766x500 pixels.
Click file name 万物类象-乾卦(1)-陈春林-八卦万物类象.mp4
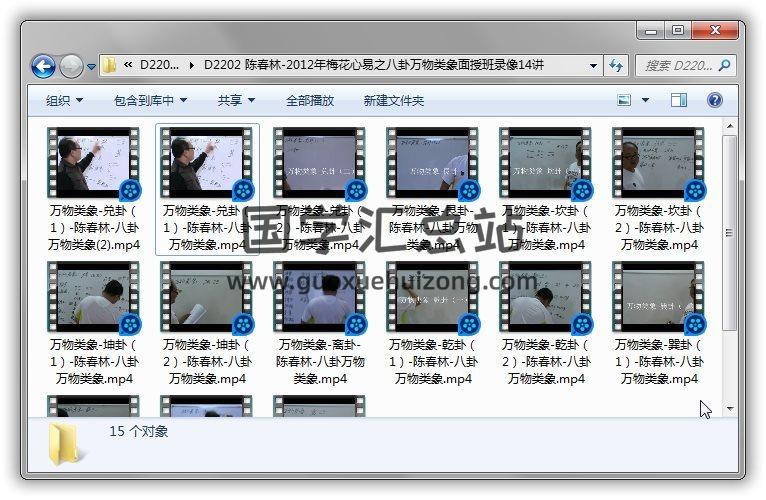pyautogui.click(x=433, y=362)
